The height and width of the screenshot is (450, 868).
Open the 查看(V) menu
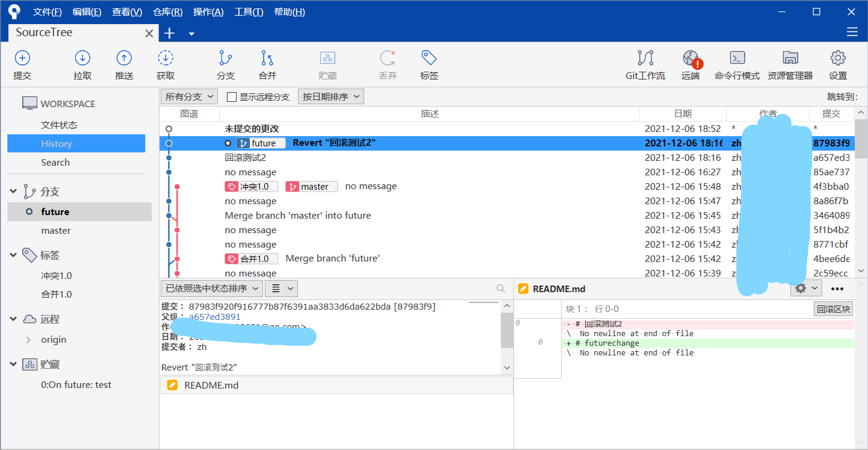click(x=127, y=12)
